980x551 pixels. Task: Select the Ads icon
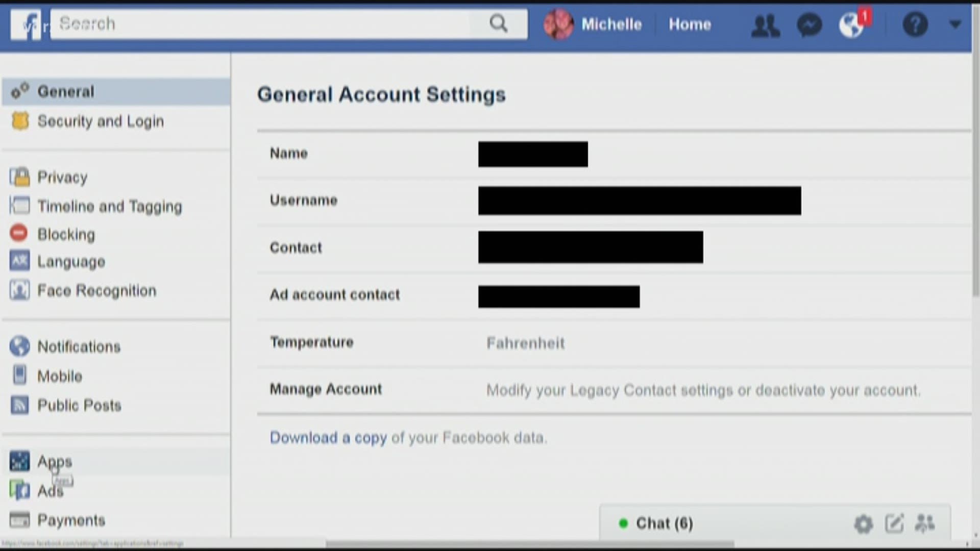19,490
